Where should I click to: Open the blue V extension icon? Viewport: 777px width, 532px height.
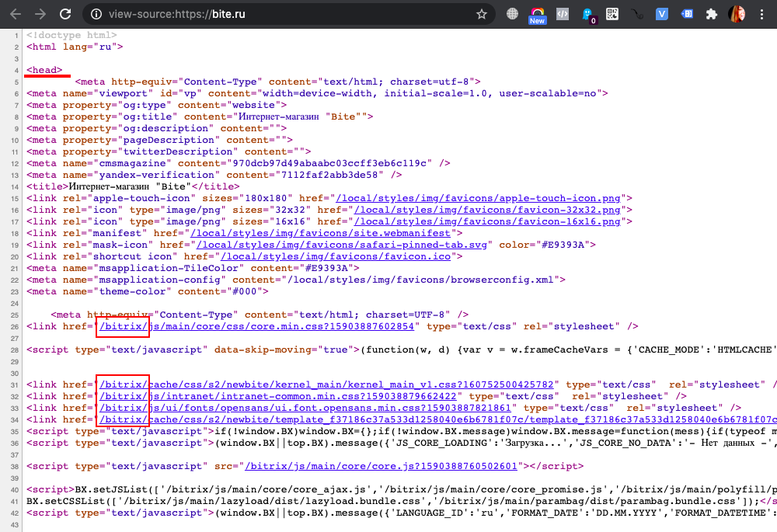661,14
